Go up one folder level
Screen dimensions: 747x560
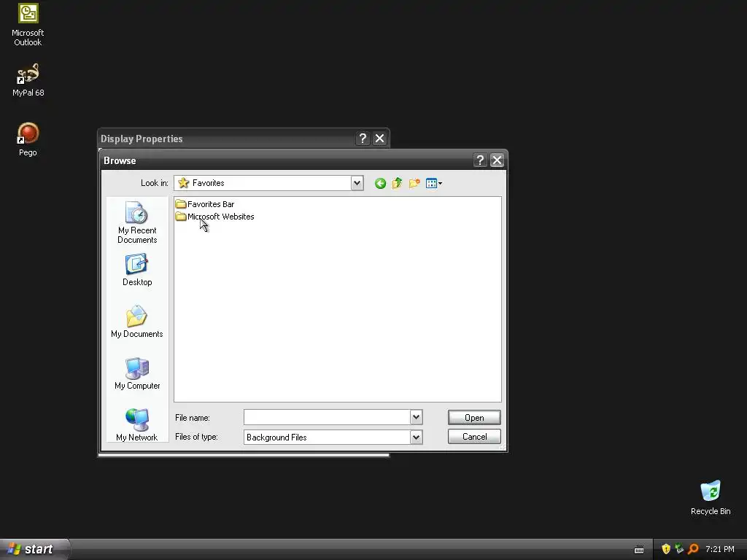point(397,183)
